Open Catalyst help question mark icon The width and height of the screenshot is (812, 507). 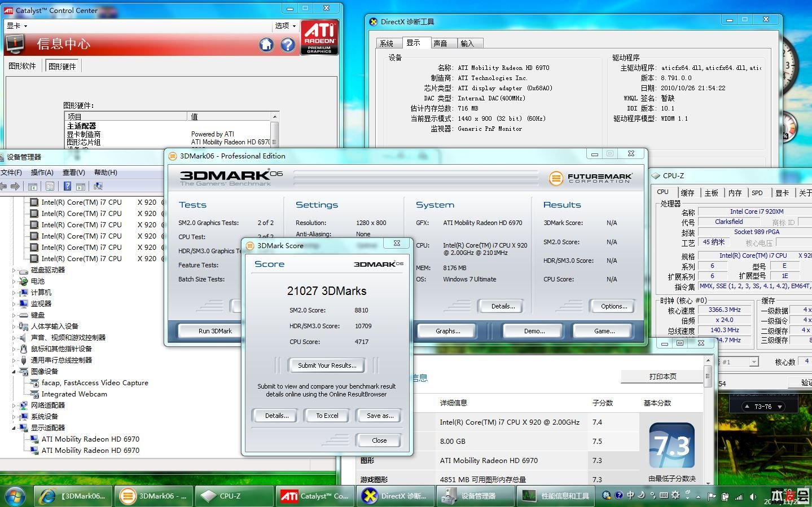coord(288,45)
